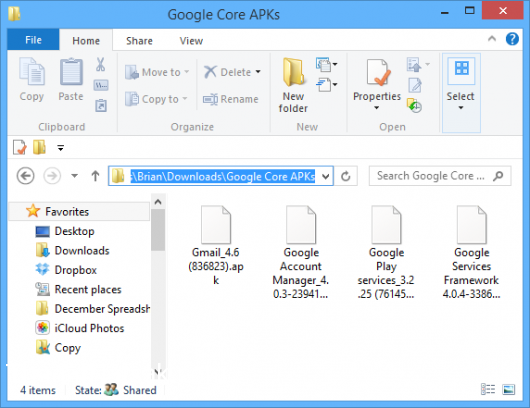
Task: Click the New folder icon
Action: [293, 86]
